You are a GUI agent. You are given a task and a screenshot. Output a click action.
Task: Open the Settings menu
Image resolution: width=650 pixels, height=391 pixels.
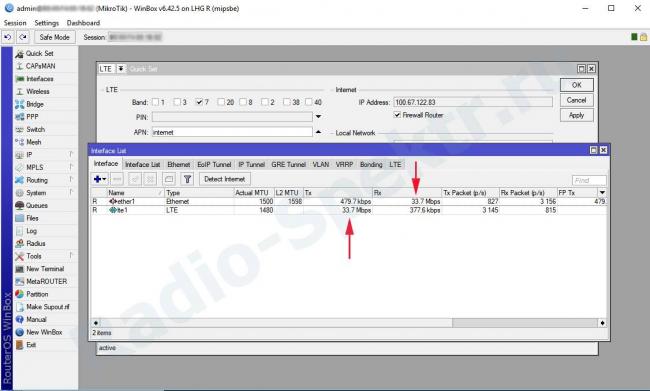[x=46, y=23]
